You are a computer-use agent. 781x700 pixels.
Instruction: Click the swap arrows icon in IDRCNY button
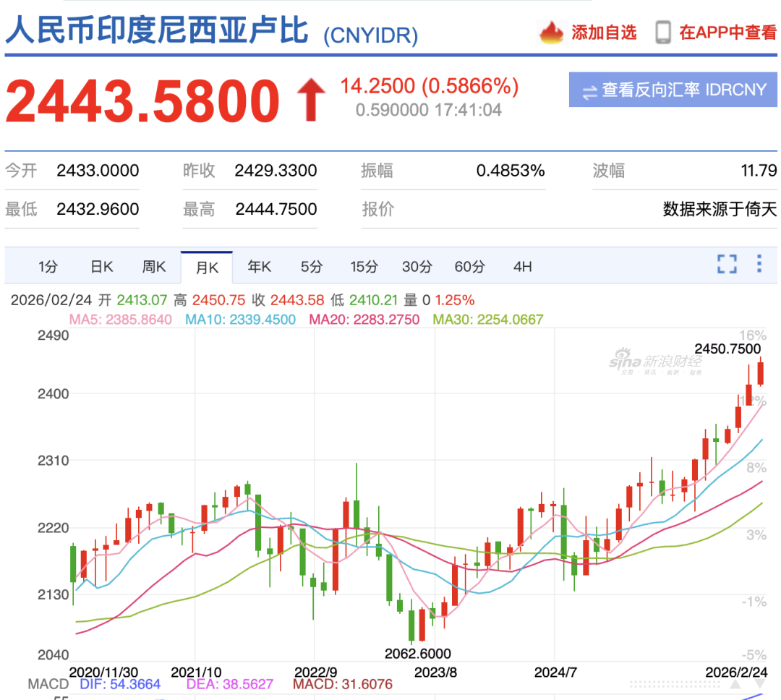(x=590, y=92)
